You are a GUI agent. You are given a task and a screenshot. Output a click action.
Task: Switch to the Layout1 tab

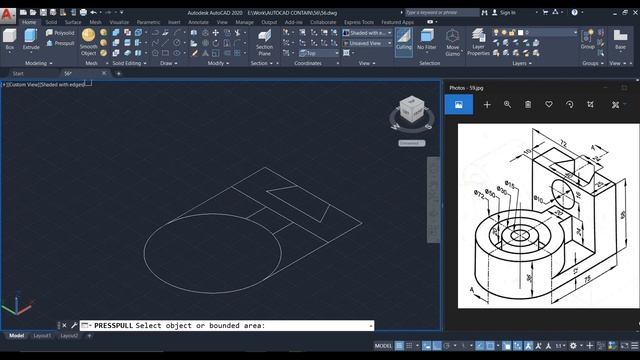42,336
